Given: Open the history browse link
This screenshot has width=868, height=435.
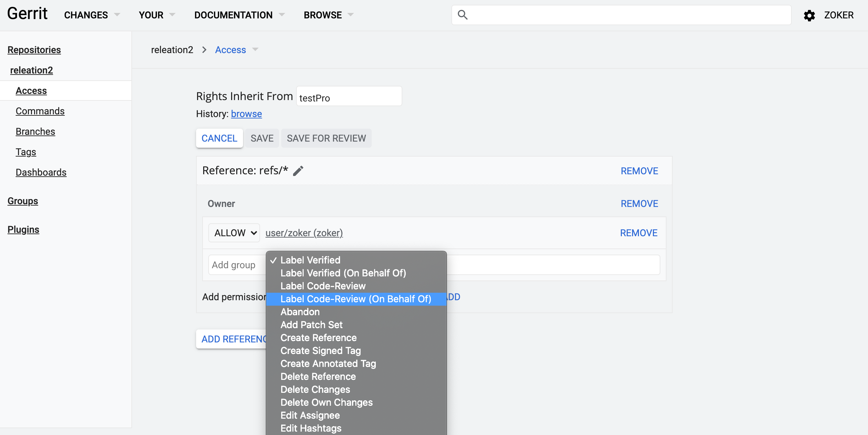Looking at the screenshot, I should pyautogui.click(x=246, y=114).
